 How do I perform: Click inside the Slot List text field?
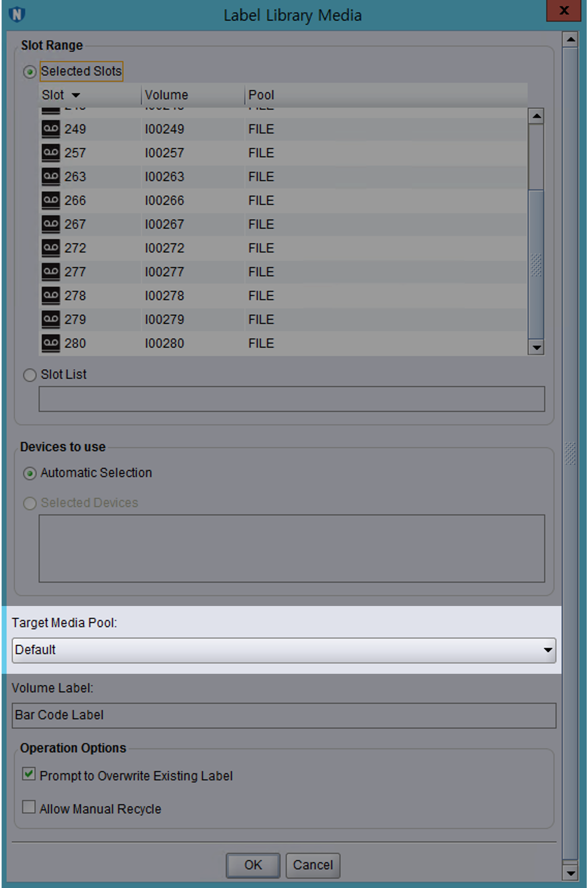(291, 399)
